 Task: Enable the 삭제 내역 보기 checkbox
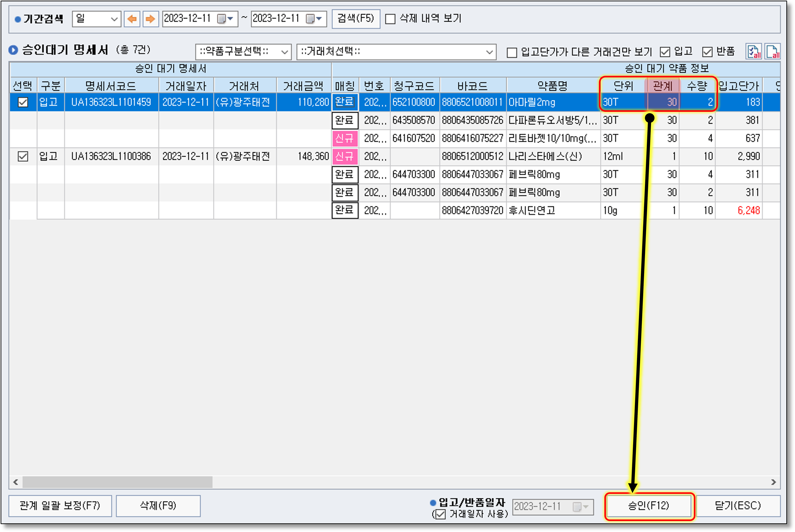pyautogui.click(x=390, y=19)
